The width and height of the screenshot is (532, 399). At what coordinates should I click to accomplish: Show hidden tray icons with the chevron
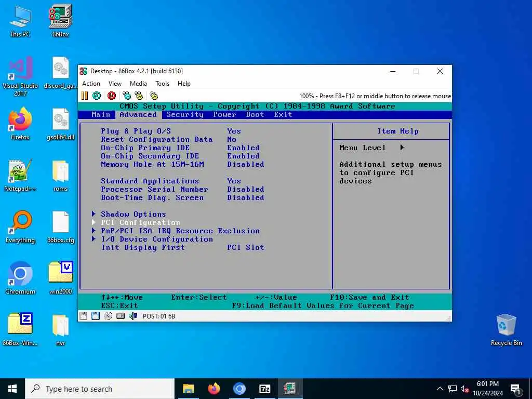pyautogui.click(x=440, y=389)
